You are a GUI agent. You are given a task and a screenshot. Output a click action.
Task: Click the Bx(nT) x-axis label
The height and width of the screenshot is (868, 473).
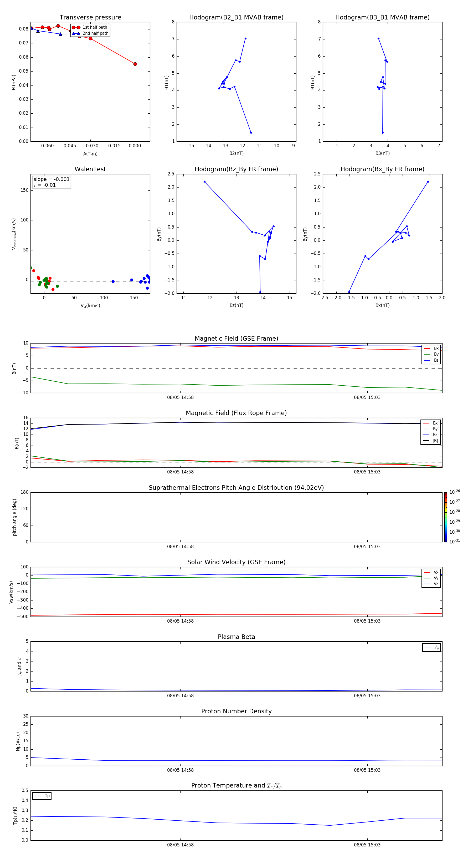point(382,306)
